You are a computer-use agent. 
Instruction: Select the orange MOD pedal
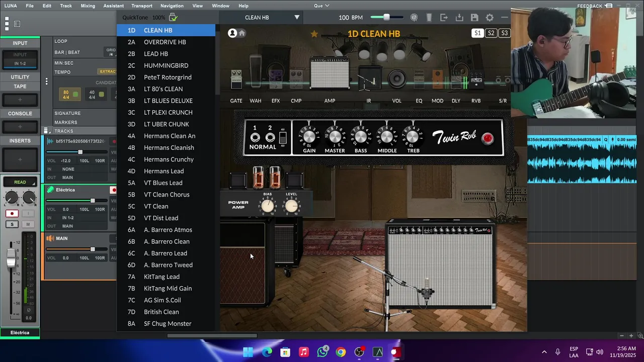point(438,80)
